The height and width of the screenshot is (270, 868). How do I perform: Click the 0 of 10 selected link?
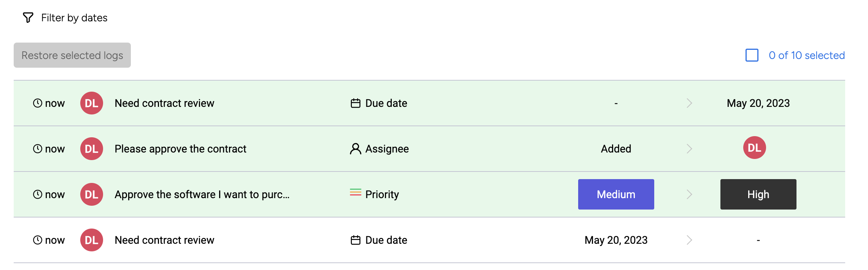coord(806,55)
